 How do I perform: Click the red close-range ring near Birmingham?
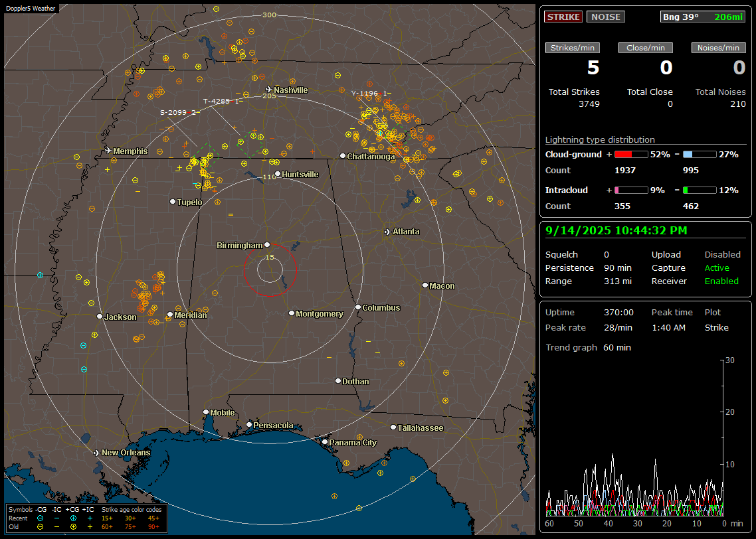(x=270, y=269)
